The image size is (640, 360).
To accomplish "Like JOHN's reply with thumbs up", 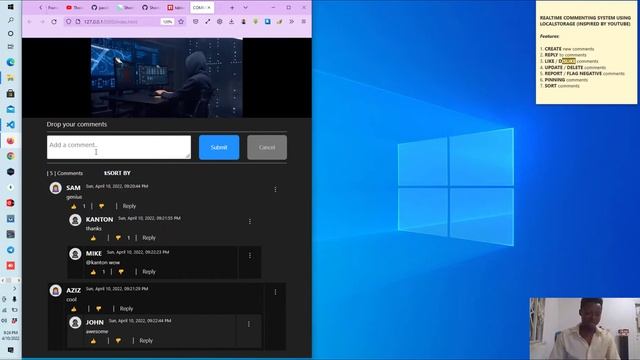I will pyautogui.click(x=93, y=340).
